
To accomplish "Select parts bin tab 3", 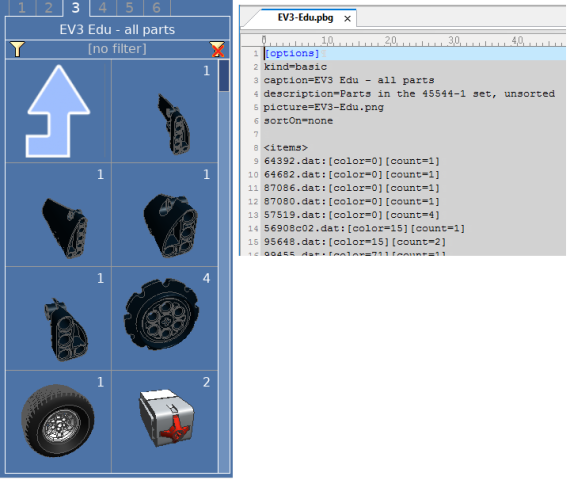I will point(76,8).
